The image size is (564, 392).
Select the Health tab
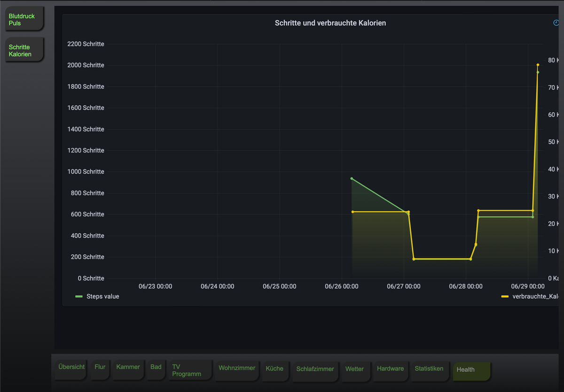[471, 371]
